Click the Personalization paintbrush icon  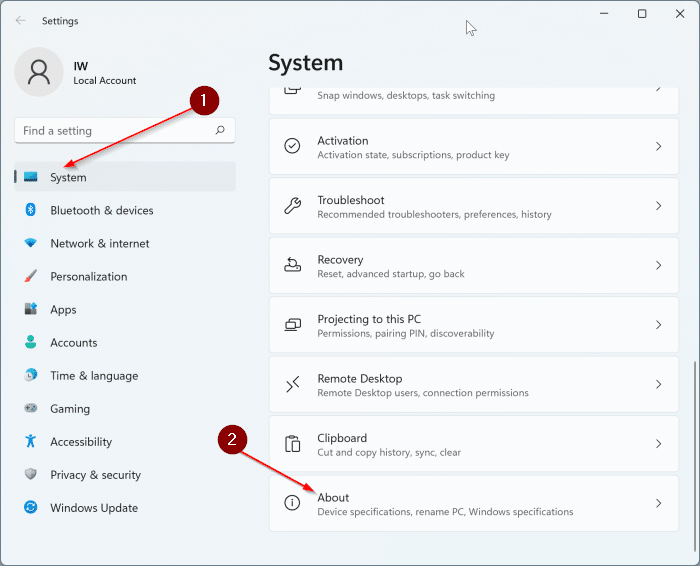[x=30, y=276]
